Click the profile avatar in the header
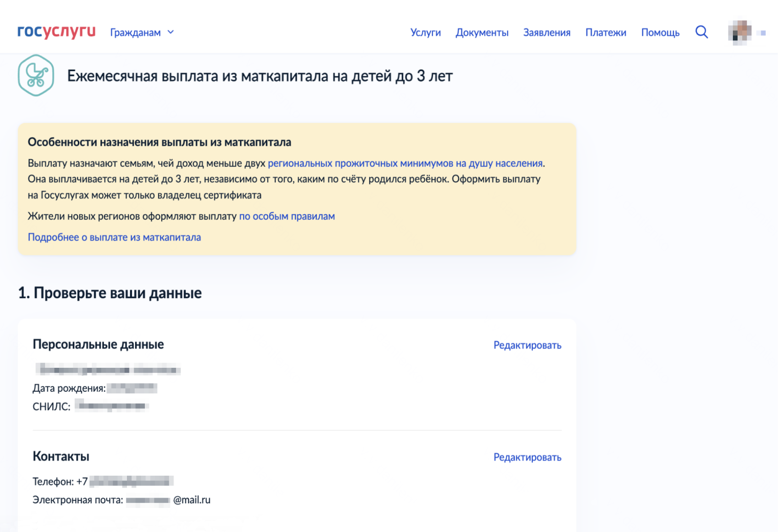Viewport: 778px width, 532px height. coord(739,32)
